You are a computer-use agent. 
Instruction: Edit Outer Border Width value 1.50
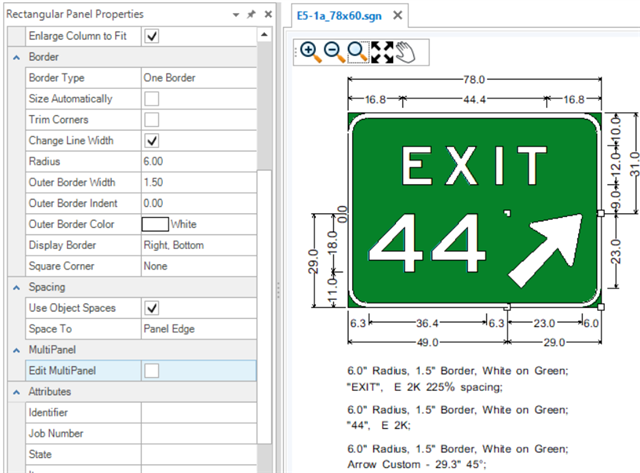coord(199,182)
